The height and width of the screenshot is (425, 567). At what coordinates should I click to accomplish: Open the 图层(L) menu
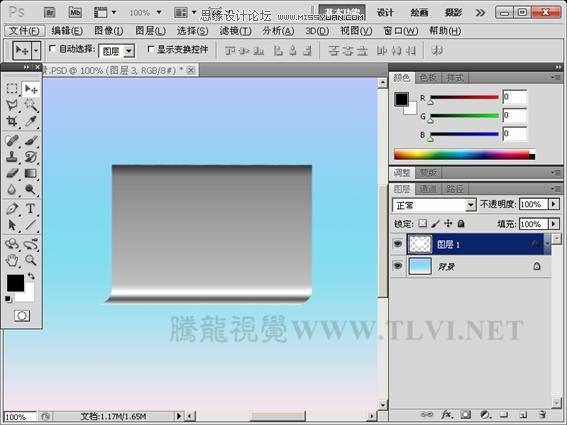(150, 31)
